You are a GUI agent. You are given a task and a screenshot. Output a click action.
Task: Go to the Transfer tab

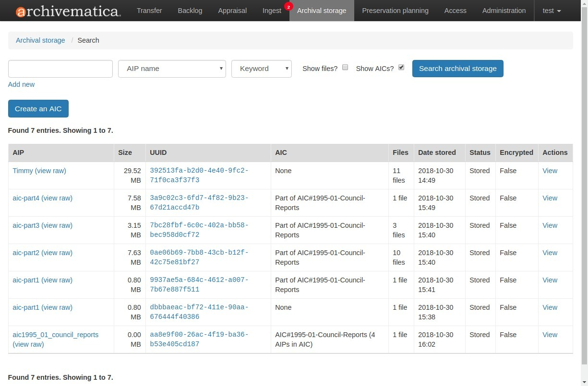149,11
